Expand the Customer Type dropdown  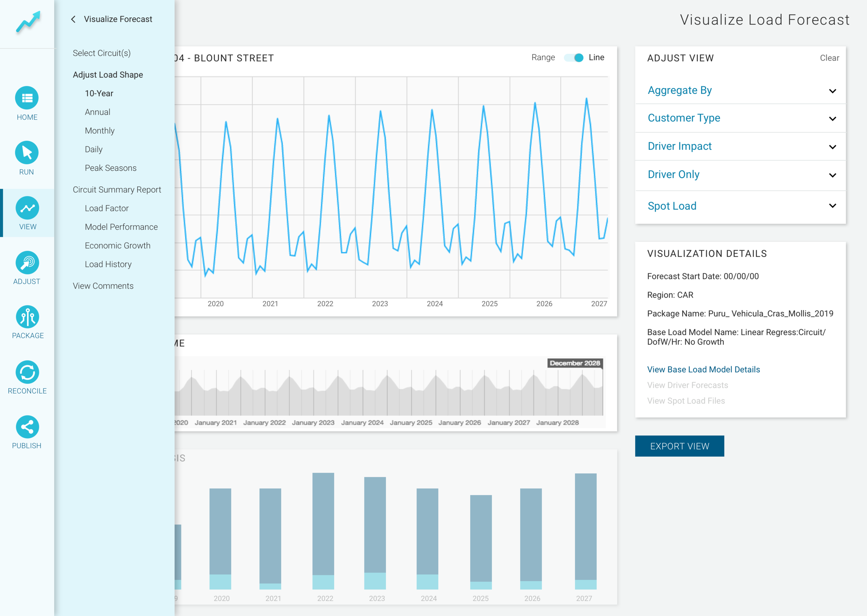click(x=740, y=118)
